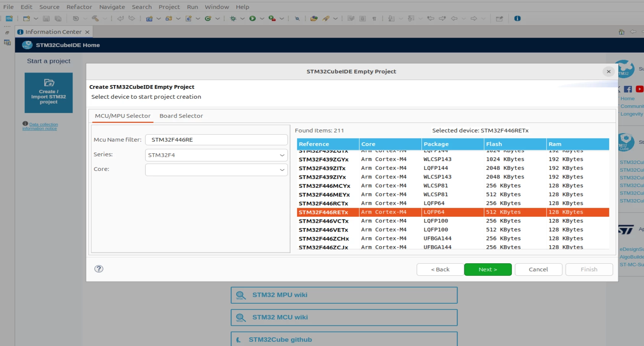644x346 pixels.
Task: Click the Cancel button
Action: (x=538, y=269)
